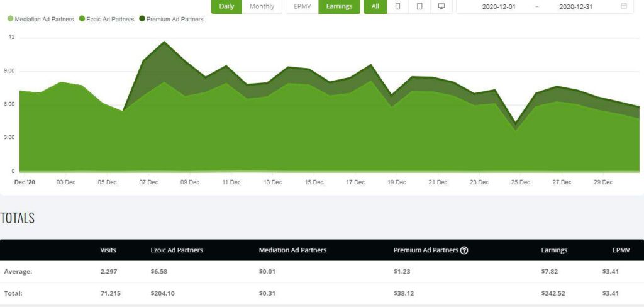The height and width of the screenshot is (307, 644).
Task: Select the Earnings metric
Action: 339,6
